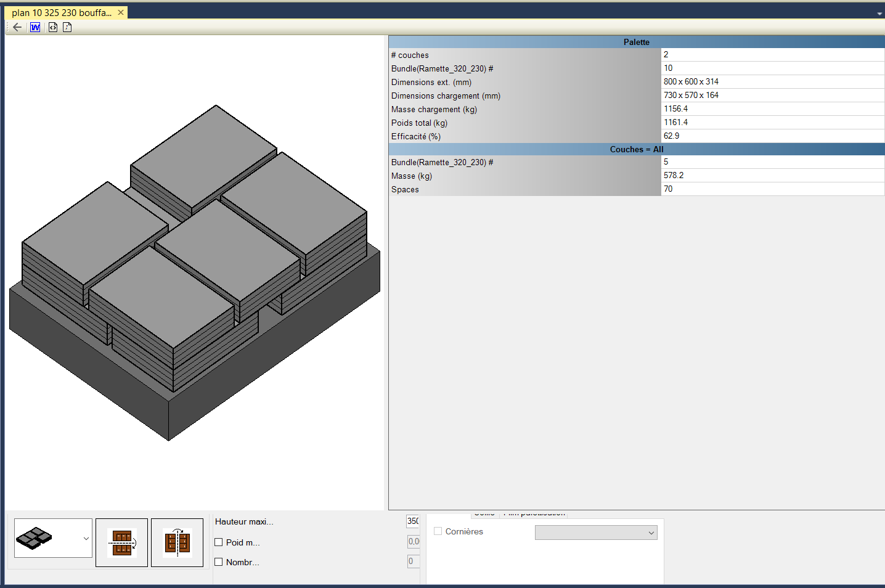Image resolution: width=885 pixels, height=588 pixels.
Task: Click the pallet layout pattern thumbnail
Action: point(35,538)
